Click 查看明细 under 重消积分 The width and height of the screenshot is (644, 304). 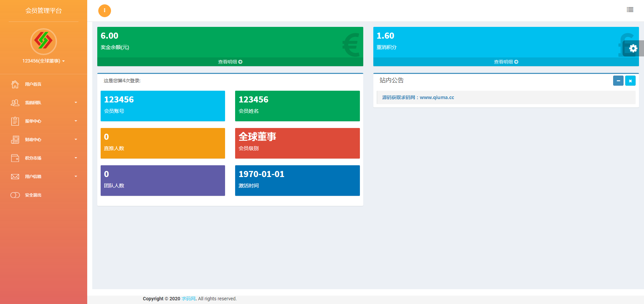click(x=506, y=62)
